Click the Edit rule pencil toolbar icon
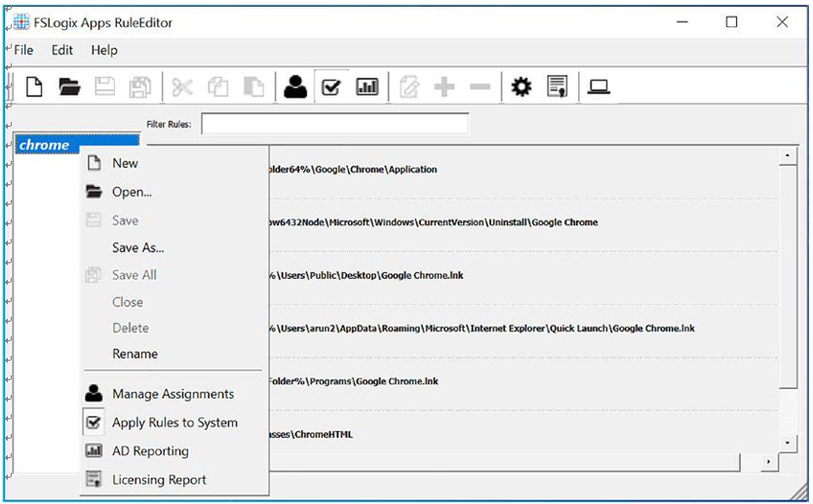The image size is (813, 504). tap(409, 87)
